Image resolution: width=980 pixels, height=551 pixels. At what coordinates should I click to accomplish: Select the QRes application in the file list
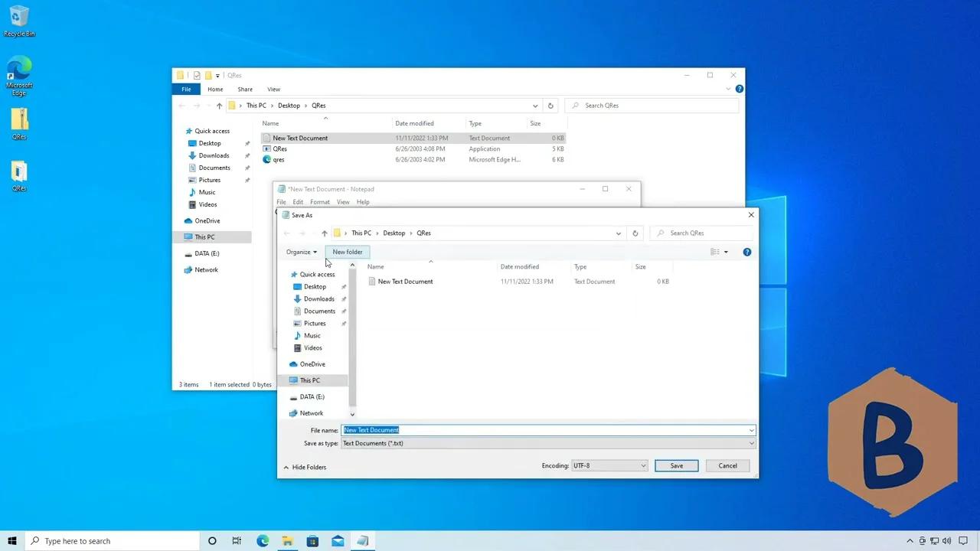[280, 148]
